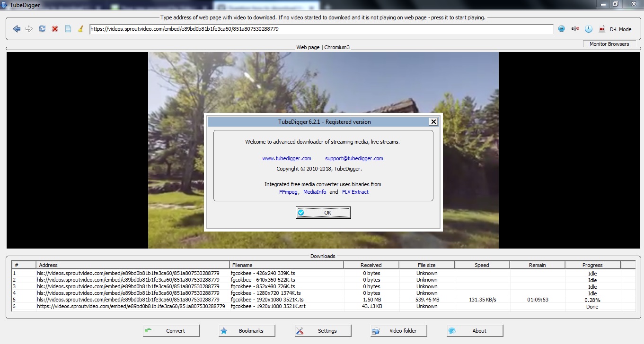Open the scheduler clock icon
Viewport: 644px width, 344px height.
click(x=589, y=29)
